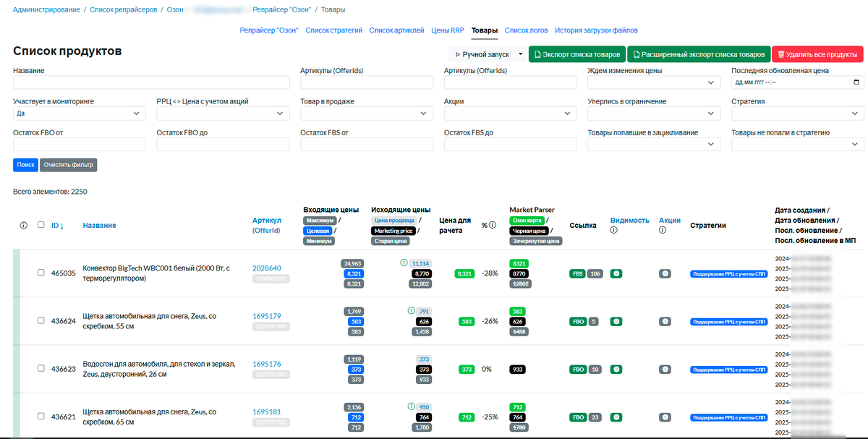868x439 pixels.
Task: Switch to the Список стратегий tab
Action: point(333,30)
